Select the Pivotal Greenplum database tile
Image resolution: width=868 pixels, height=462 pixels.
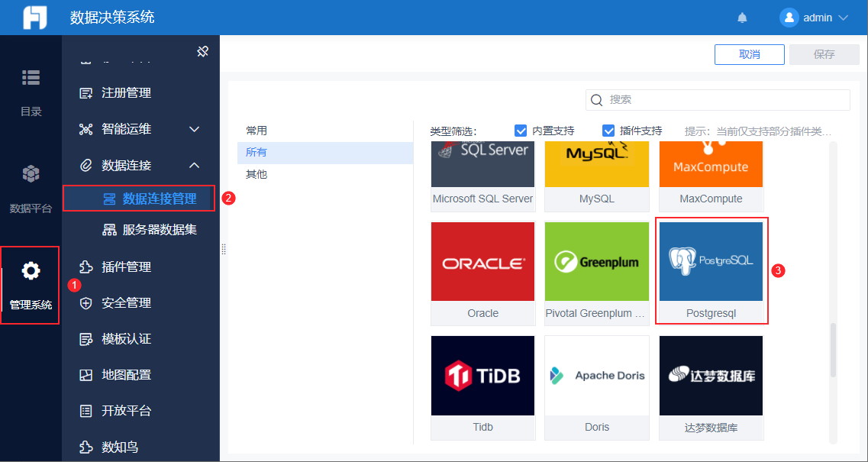click(597, 273)
